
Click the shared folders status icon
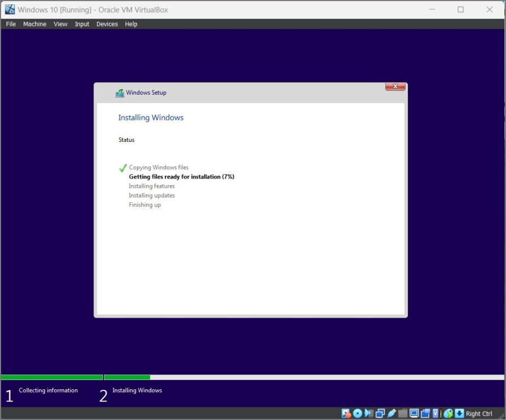pyautogui.click(x=402, y=413)
